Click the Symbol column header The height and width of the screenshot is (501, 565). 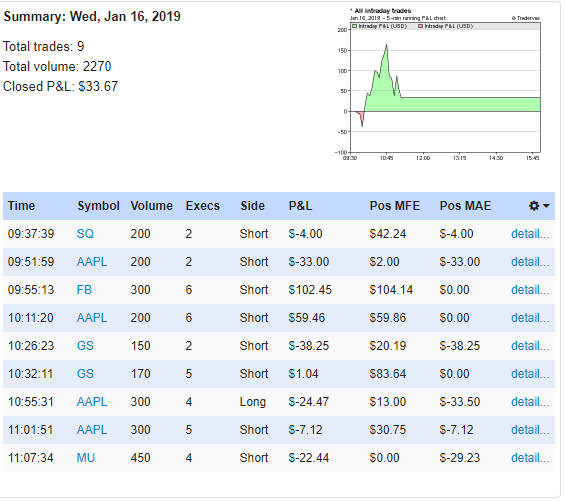point(98,206)
